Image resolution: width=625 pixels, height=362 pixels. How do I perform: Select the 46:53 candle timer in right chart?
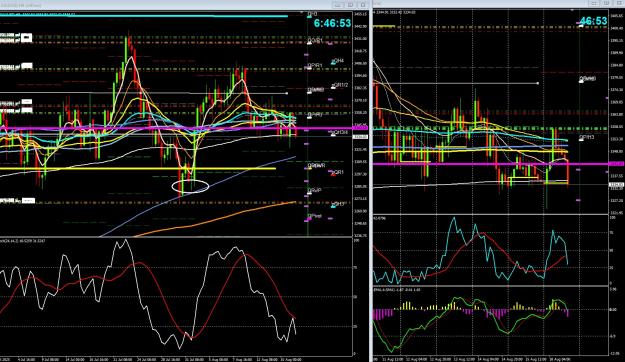pos(593,21)
